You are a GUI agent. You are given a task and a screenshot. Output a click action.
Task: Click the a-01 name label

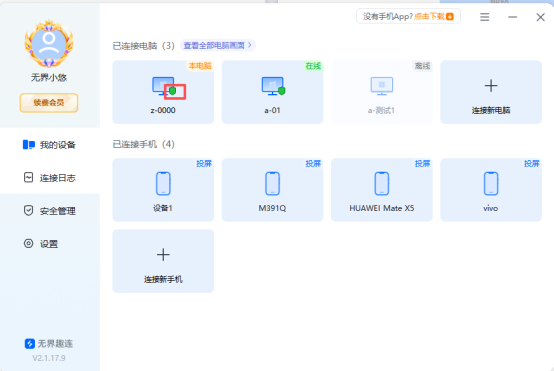pyautogui.click(x=272, y=110)
